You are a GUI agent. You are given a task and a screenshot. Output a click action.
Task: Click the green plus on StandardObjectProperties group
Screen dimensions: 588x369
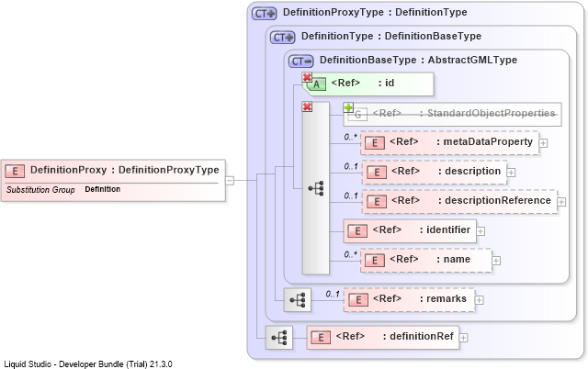pyautogui.click(x=348, y=107)
